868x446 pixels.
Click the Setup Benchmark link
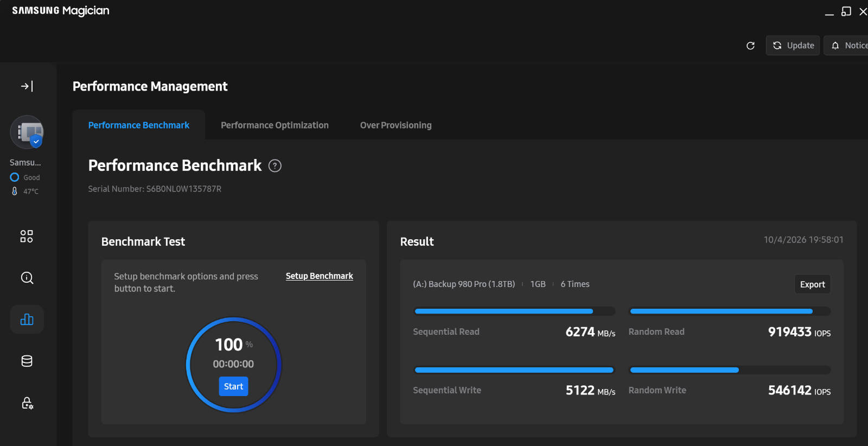[x=320, y=276]
